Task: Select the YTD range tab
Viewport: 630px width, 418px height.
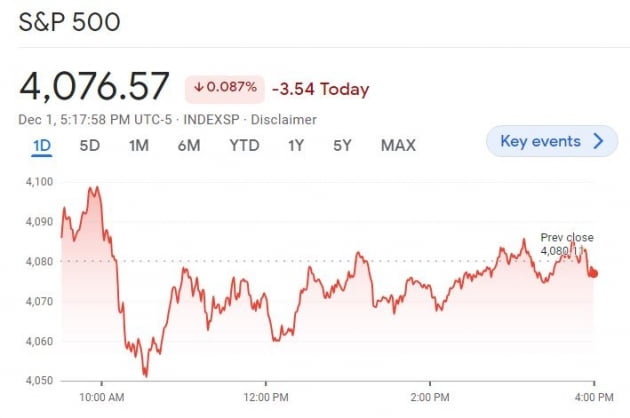Action: (x=244, y=146)
